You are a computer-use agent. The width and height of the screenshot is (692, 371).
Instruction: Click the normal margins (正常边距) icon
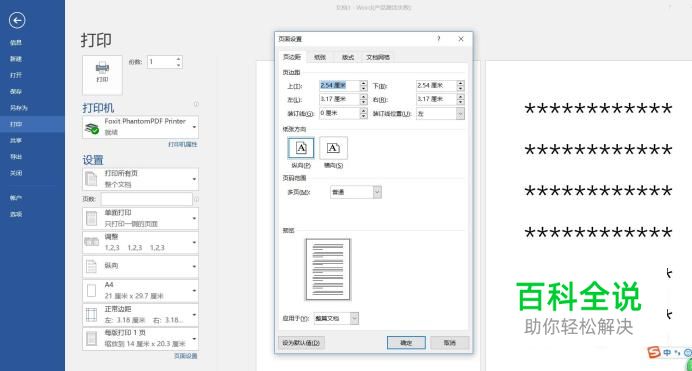[x=91, y=315]
